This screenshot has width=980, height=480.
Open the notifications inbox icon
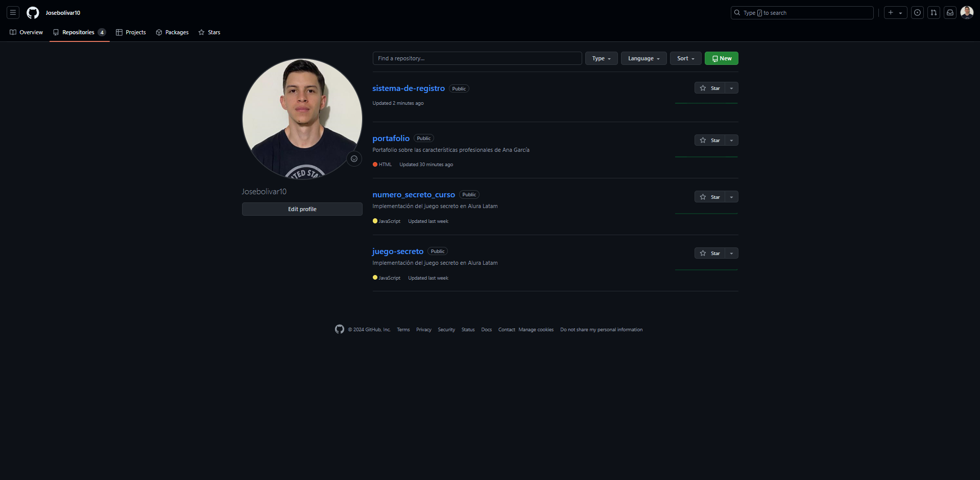950,13
